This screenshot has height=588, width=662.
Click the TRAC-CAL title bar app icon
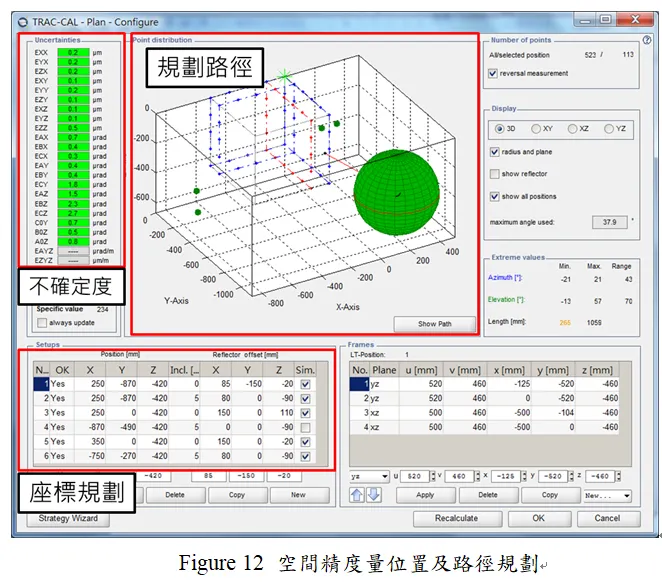pyautogui.click(x=23, y=22)
